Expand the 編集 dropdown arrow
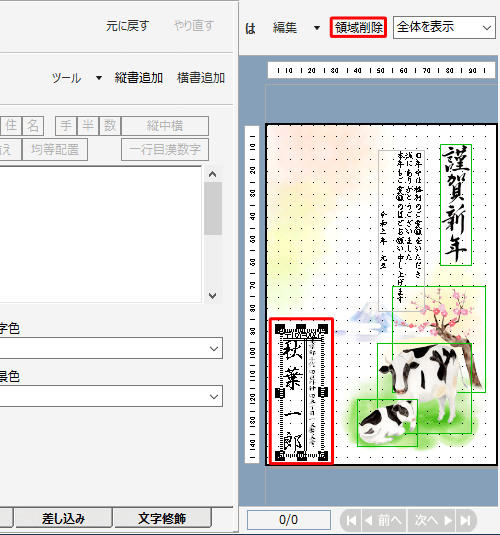The image size is (500, 535). pyautogui.click(x=317, y=28)
